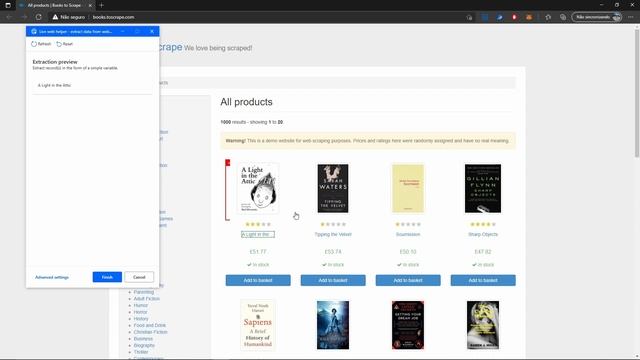This screenshot has width=640, height=360.
Task: Click star rating of A Light in the Attic
Action: click(x=258, y=224)
